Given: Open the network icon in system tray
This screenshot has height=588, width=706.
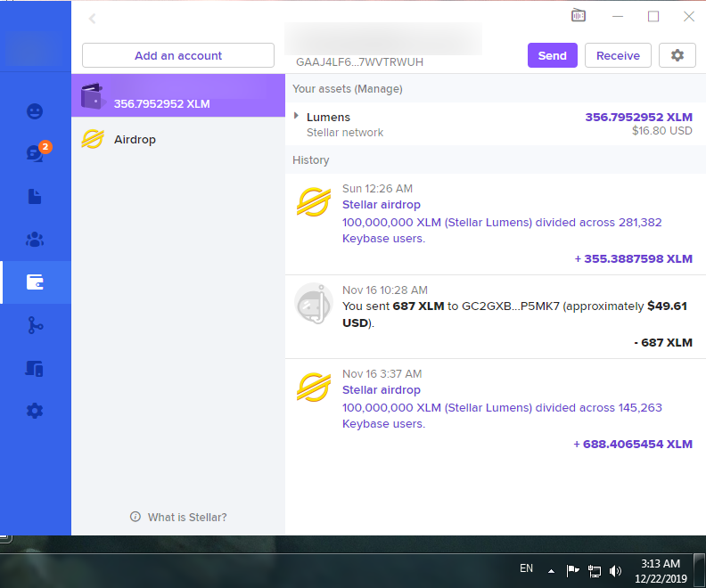Looking at the screenshot, I should point(595,571).
